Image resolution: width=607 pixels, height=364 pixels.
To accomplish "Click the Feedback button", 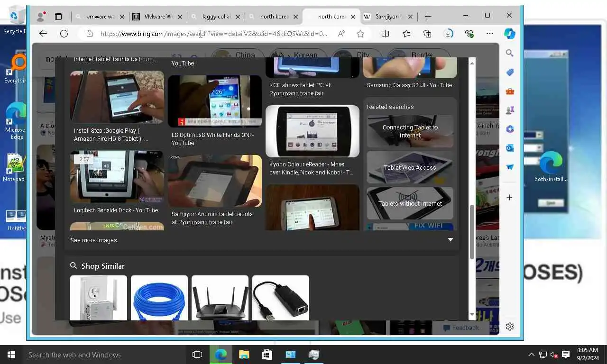I will click(461, 328).
